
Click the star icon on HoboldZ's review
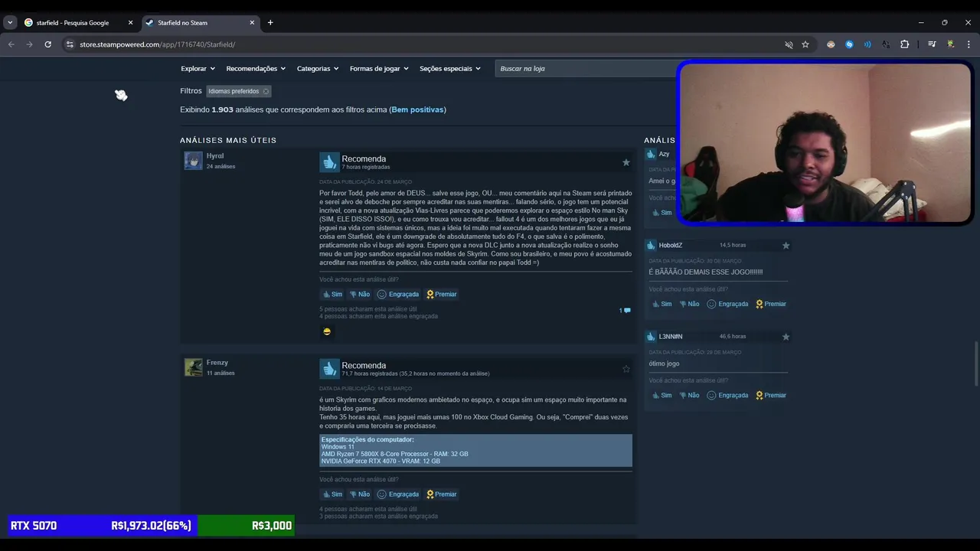click(x=786, y=246)
